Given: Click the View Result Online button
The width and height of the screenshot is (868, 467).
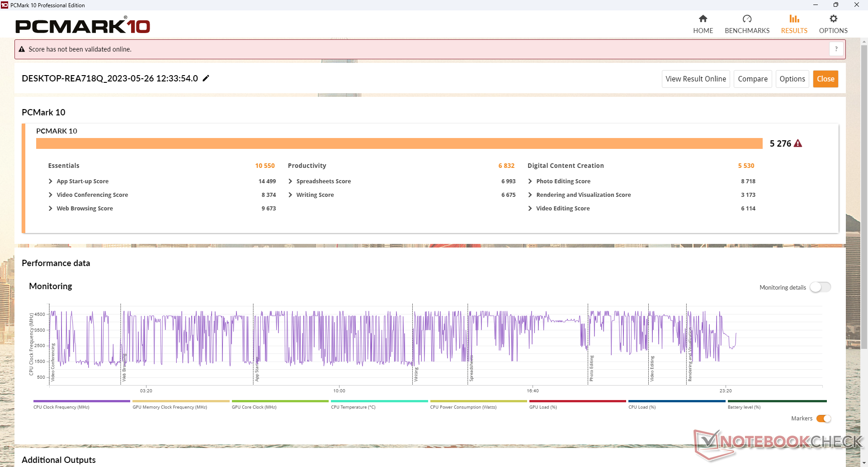Looking at the screenshot, I should tap(695, 79).
